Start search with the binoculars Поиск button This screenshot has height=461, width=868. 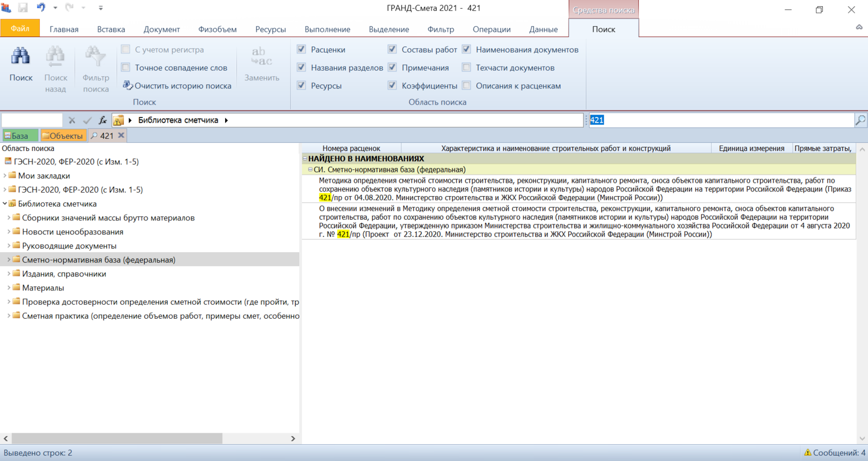click(21, 65)
